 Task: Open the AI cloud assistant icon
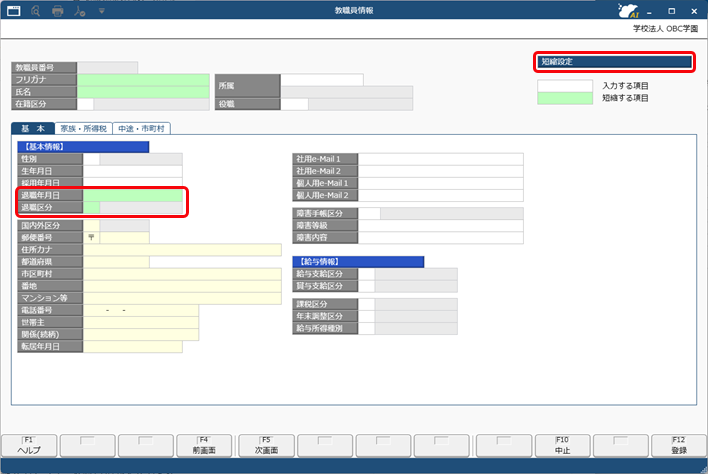click(631, 12)
